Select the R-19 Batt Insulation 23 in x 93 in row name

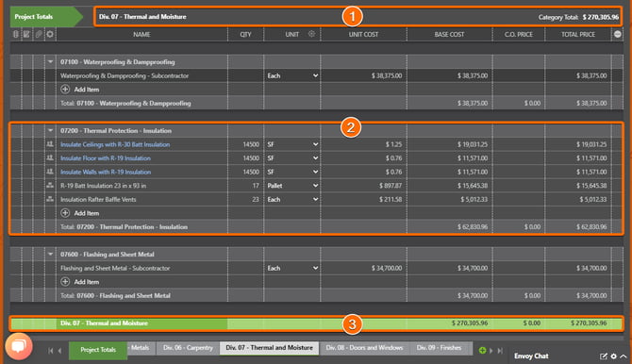pyautogui.click(x=103, y=186)
